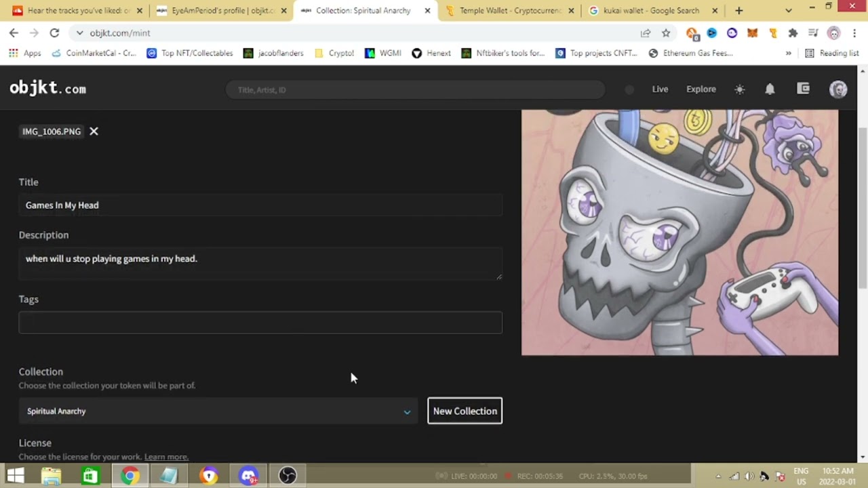Viewport: 868px width, 488px height.
Task: Click the New Collection button
Action: pos(465,411)
